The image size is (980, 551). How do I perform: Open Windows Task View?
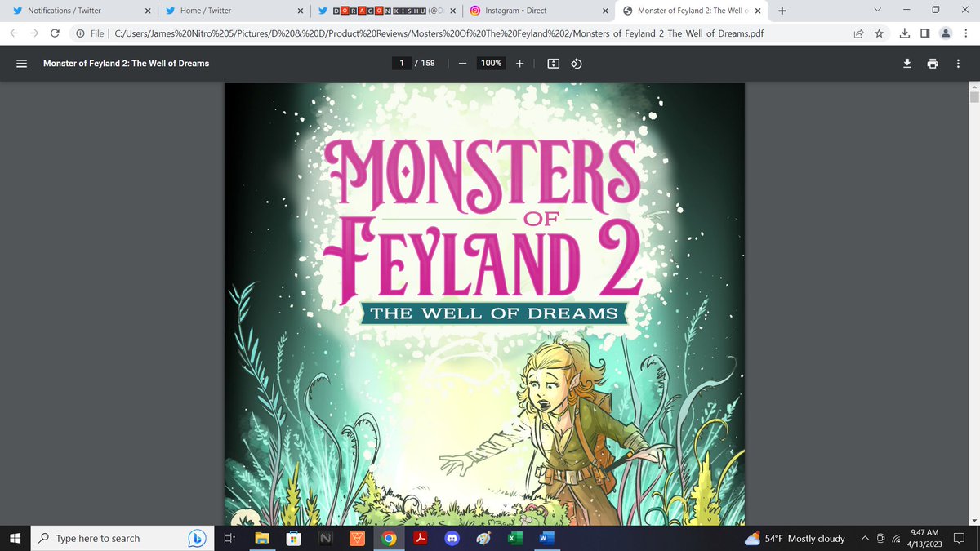point(229,538)
